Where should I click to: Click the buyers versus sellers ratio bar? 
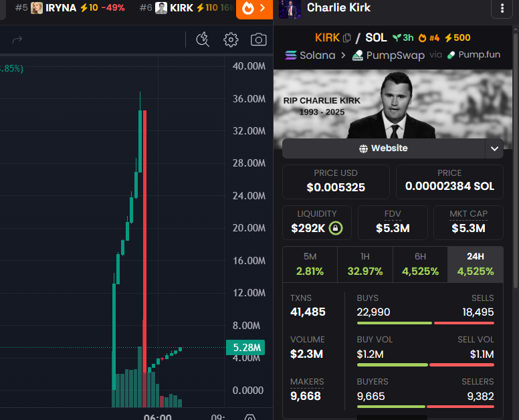tap(425, 407)
